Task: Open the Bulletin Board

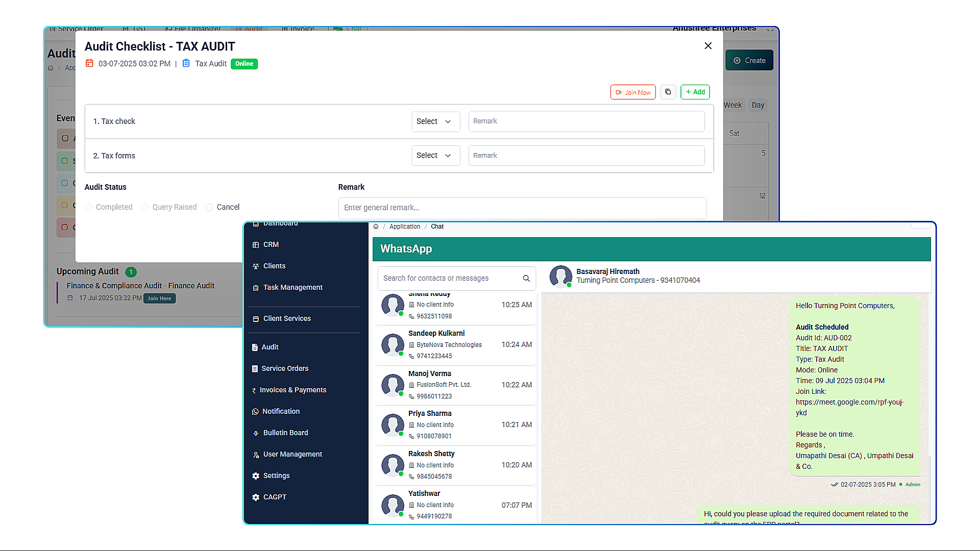Action: tap(285, 433)
